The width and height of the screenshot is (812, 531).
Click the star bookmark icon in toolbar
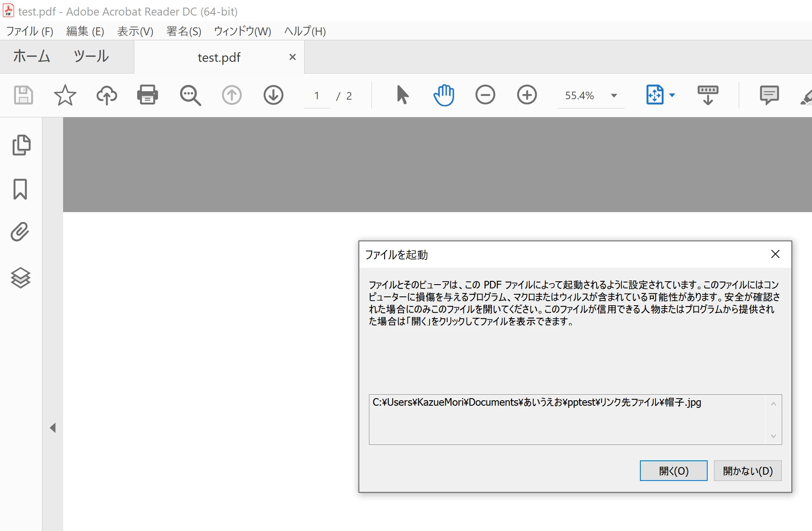pyautogui.click(x=65, y=95)
